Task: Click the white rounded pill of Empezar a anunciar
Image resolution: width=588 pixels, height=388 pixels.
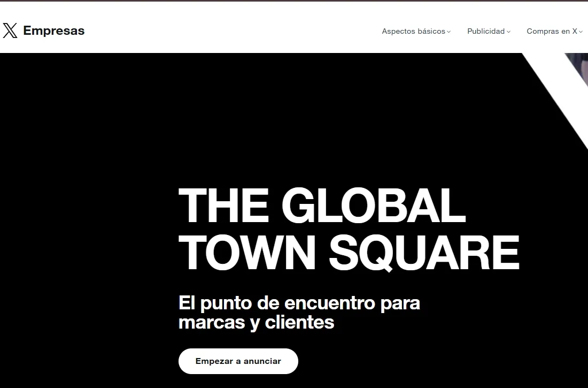Action: (x=238, y=361)
